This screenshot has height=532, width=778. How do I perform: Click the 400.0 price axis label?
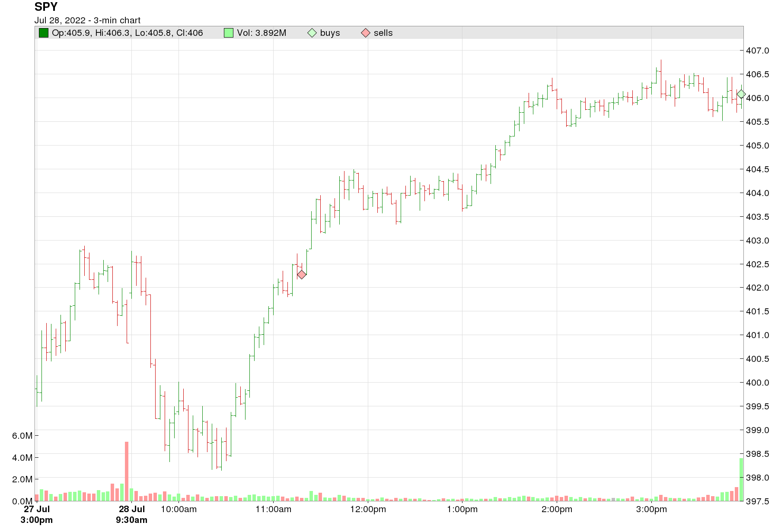[758, 383]
